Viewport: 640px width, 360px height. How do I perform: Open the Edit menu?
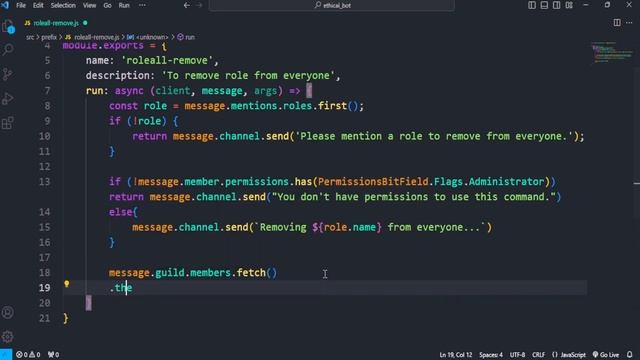click(x=38, y=5)
